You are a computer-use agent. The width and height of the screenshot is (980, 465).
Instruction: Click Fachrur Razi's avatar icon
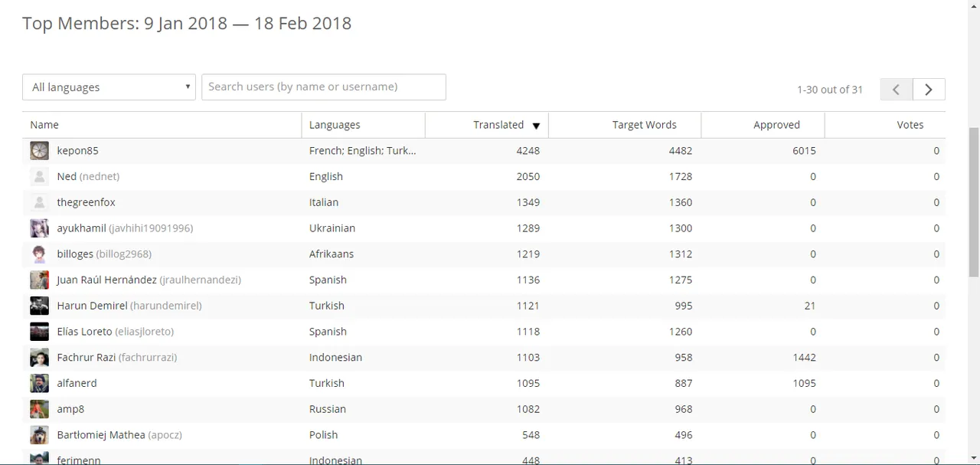39,358
